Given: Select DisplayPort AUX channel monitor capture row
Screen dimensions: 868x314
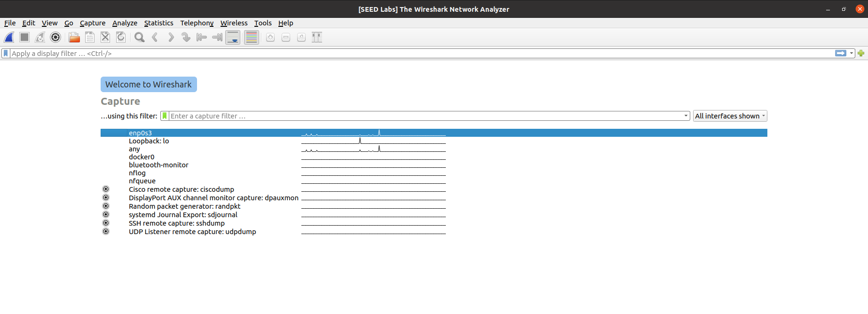Looking at the screenshot, I should click(x=434, y=198).
